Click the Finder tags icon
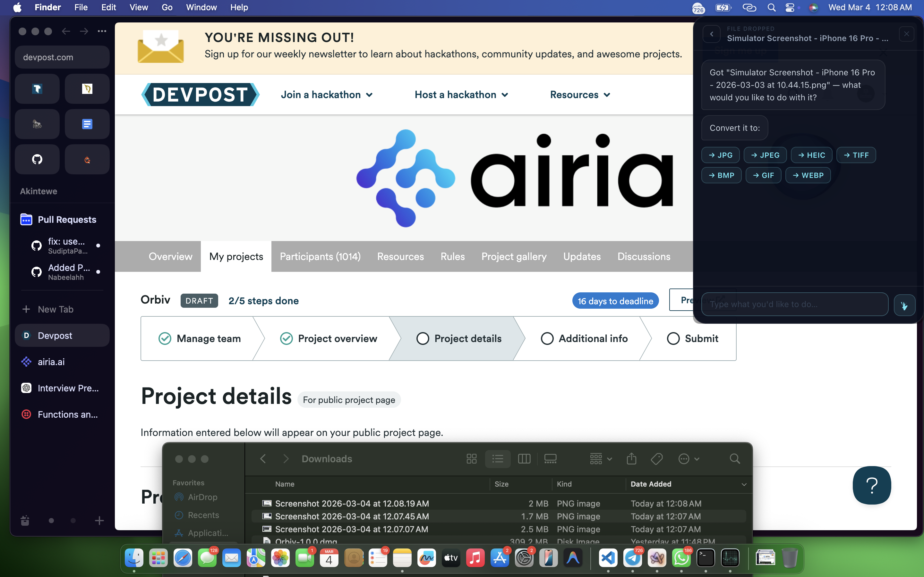The image size is (924, 577). 656,459
